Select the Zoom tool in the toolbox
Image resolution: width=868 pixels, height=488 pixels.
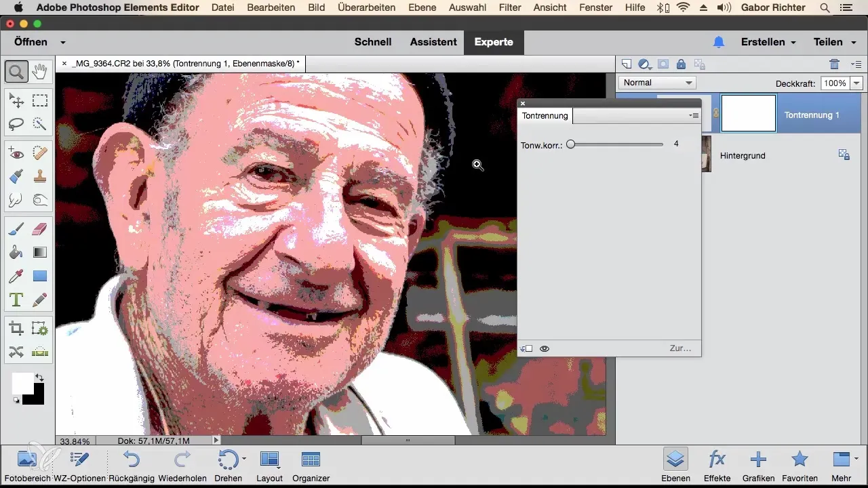click(x=16, y=70)
